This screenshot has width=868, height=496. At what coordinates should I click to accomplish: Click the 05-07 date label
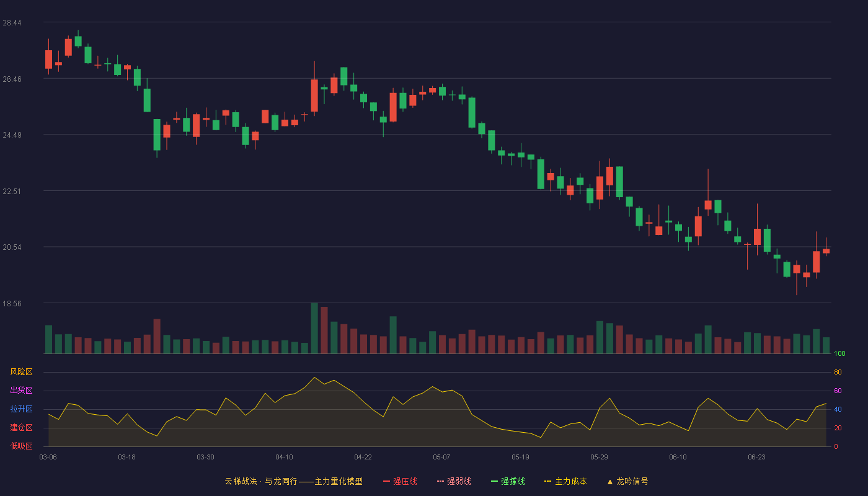[442, 457]
